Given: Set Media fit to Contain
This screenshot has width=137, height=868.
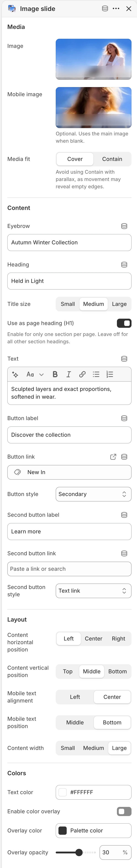Looking at the screenshot, I should [x=112, y=159].
